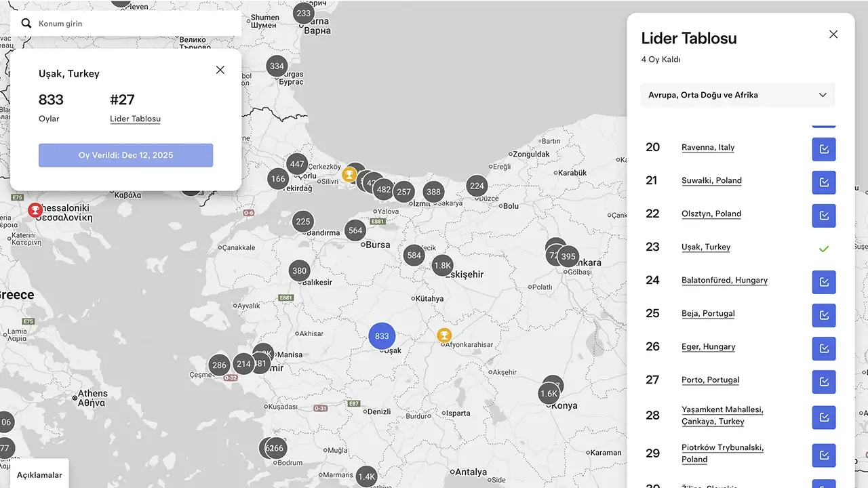Vote for Porto, Portugal
This screenshot has width=868, height=488.
pos(824,382)
